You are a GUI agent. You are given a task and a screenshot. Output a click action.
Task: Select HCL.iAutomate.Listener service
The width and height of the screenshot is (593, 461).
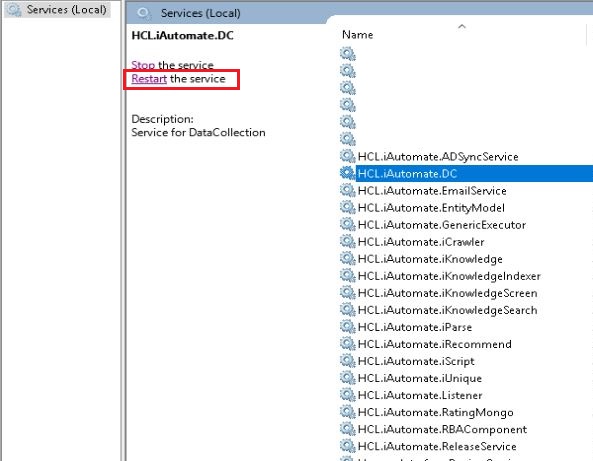coord(420,395)
